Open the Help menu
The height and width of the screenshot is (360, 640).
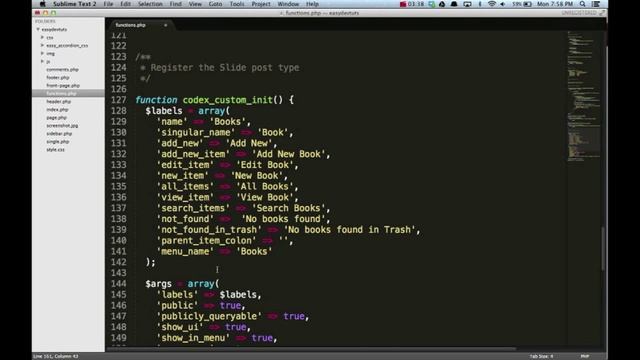tap(312, 4)
